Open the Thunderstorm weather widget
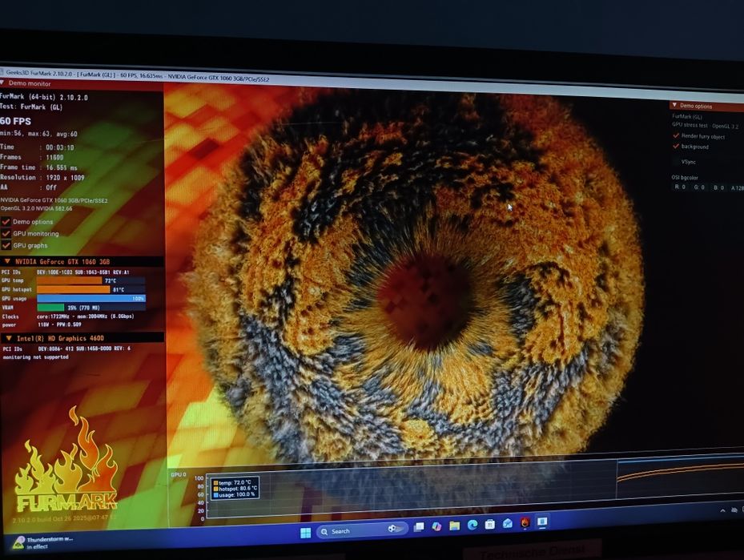 pyautogui.click(x=42, y=543)
